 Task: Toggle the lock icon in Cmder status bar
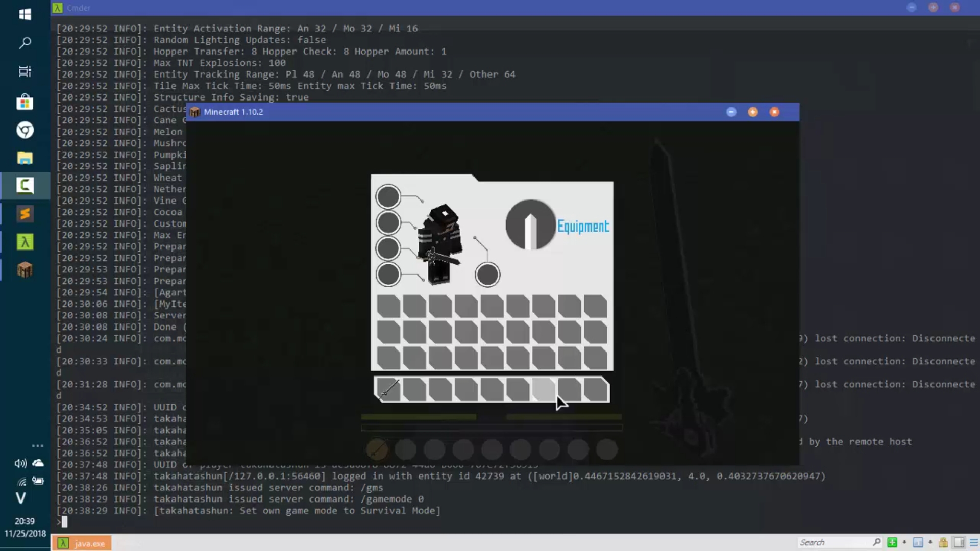(943, 542)
